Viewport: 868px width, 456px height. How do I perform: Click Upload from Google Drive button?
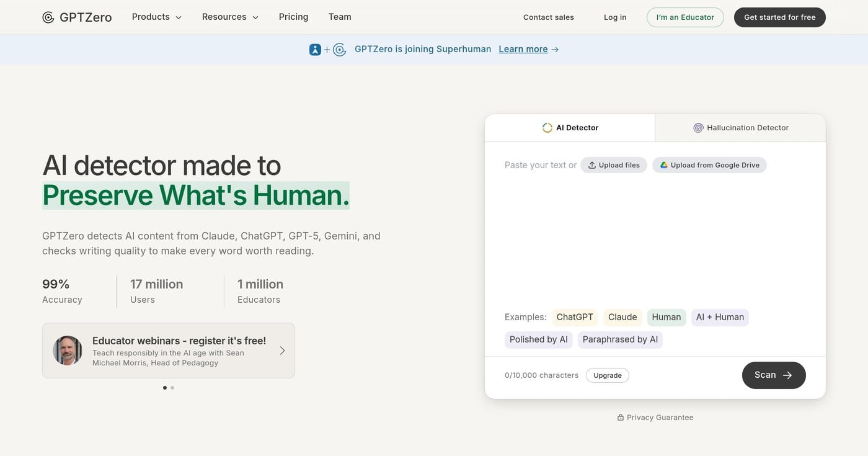(709, 165)
